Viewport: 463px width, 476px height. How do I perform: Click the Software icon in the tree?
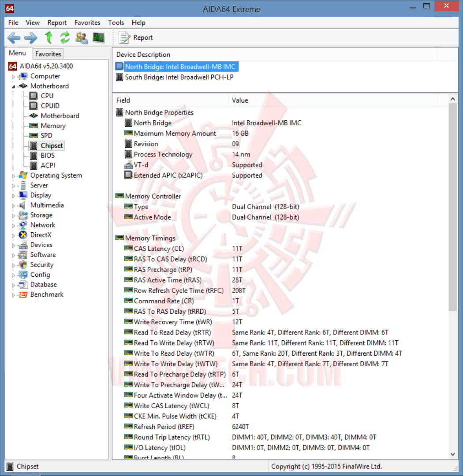pyautogui.click(x=23, y=255)
